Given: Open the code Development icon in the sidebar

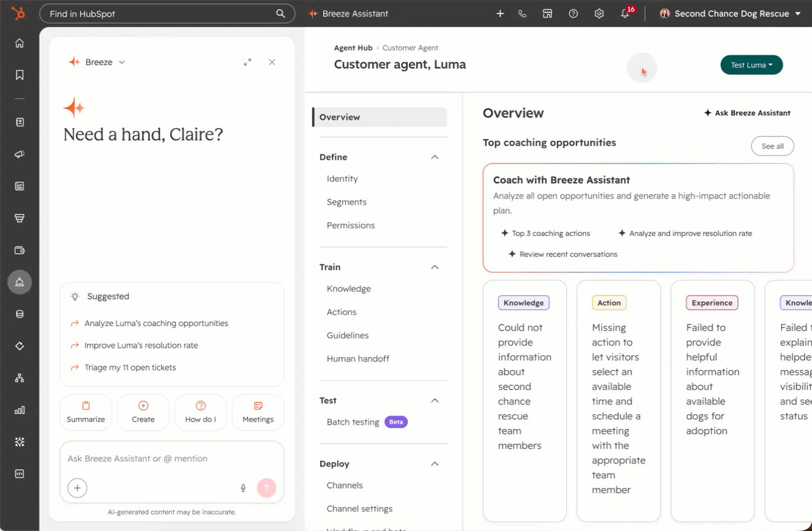Looking at the screenshot, I should tap(20, 474).
